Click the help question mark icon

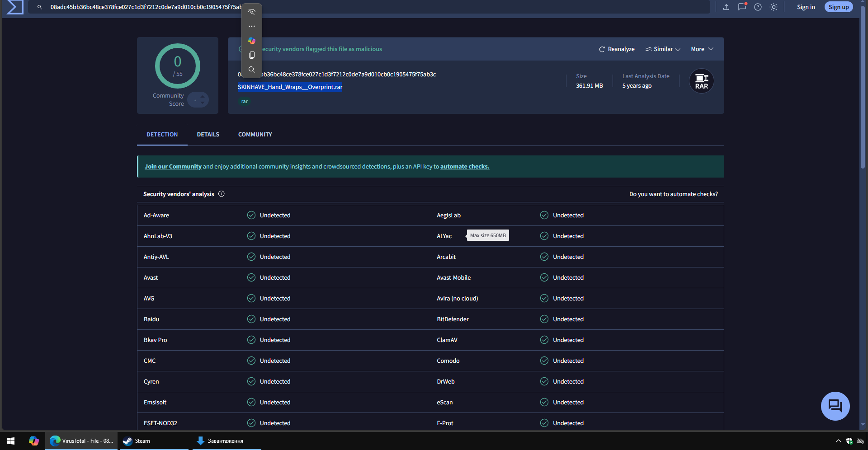758,7
